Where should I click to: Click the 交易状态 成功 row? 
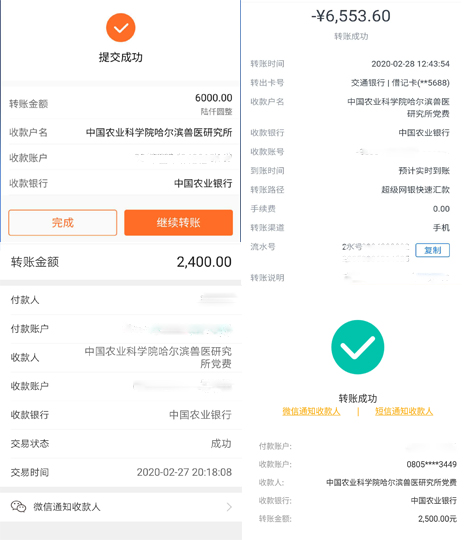pos(121,444)
